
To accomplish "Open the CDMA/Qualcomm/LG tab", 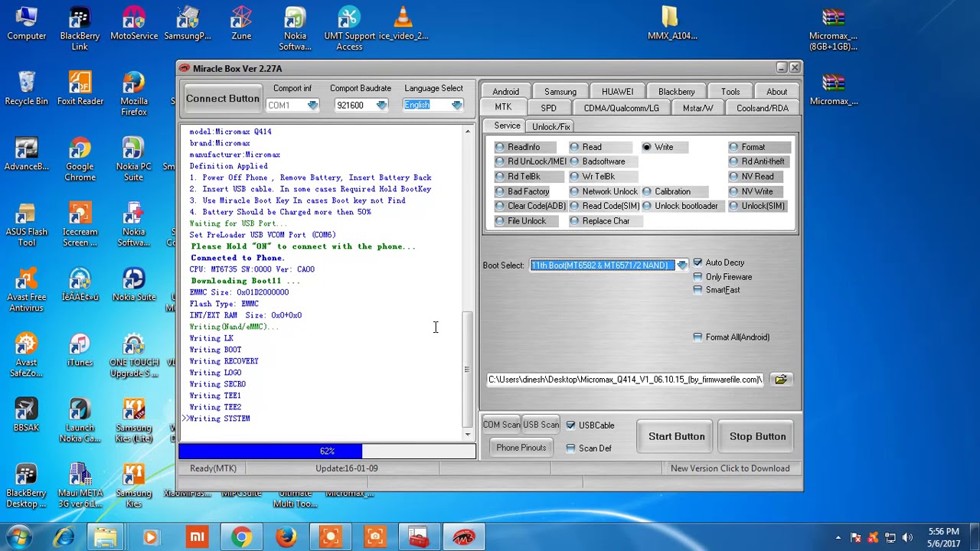I will coord(621,108).
